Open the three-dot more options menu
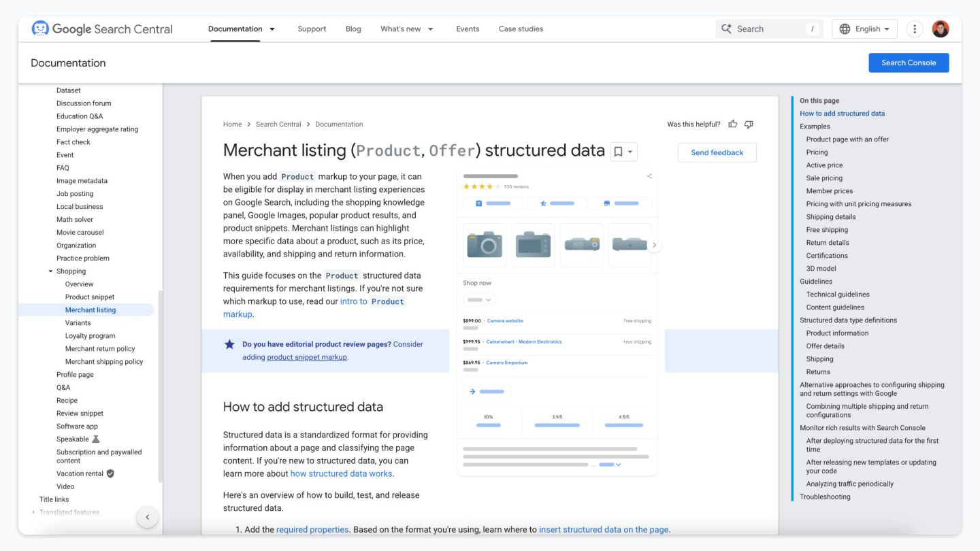Screen dimensions: 980x551 pyautogui.click(x=915, y=29)
